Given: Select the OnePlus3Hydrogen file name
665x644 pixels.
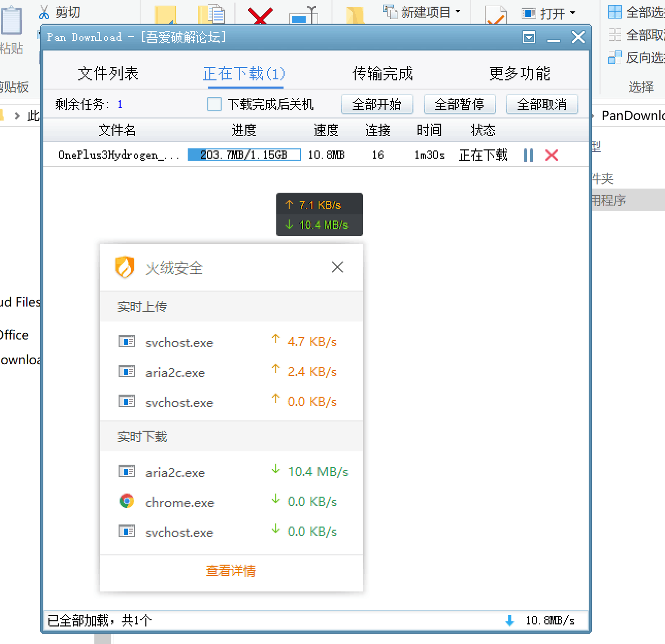Looking at the screenshot, I should (119, 155).
